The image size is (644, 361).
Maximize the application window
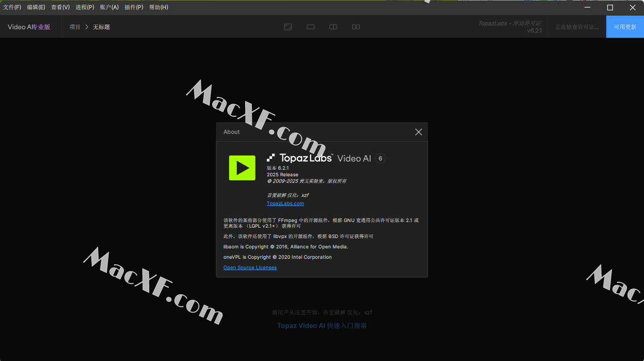coord(610,7)
